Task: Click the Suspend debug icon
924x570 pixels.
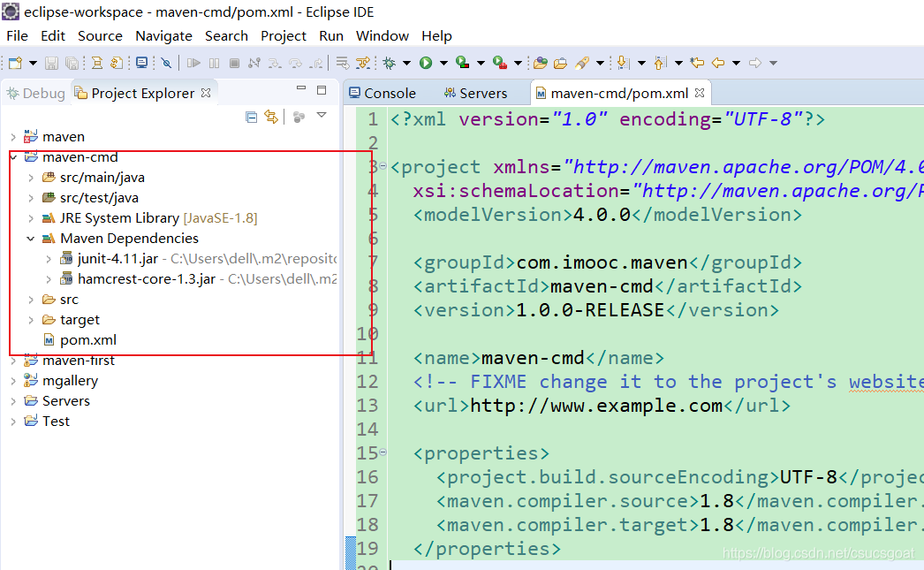Action: (x=214, y=63)
